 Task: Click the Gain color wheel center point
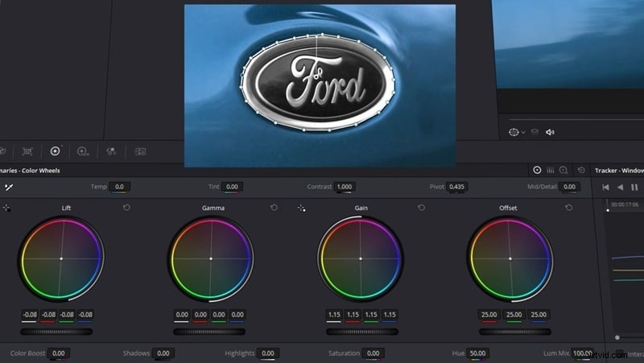pyautogui.click(x=360, y=258)
